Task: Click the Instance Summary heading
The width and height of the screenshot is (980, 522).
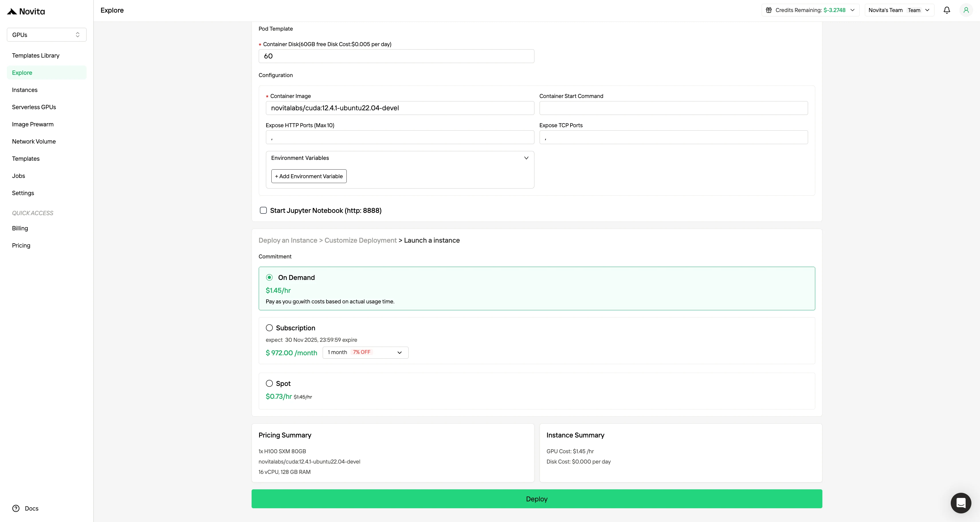Action: tap(575, 435)
